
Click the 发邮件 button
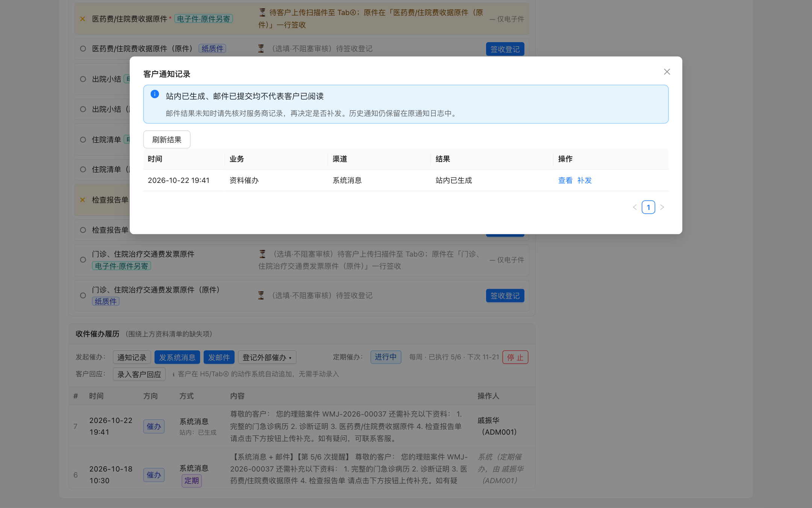[219, 357]
